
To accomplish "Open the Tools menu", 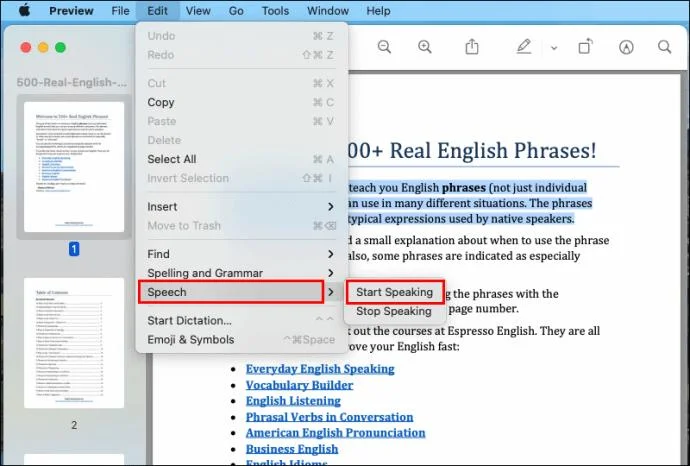I will pos(275,11).
